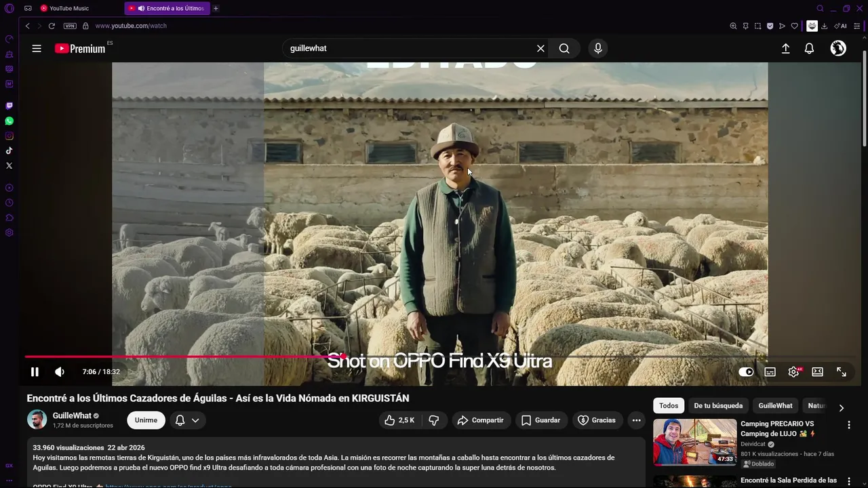Open options for Camping PRECARIO video
Viewport: 868px width, 488px height.
coord(848,425)
